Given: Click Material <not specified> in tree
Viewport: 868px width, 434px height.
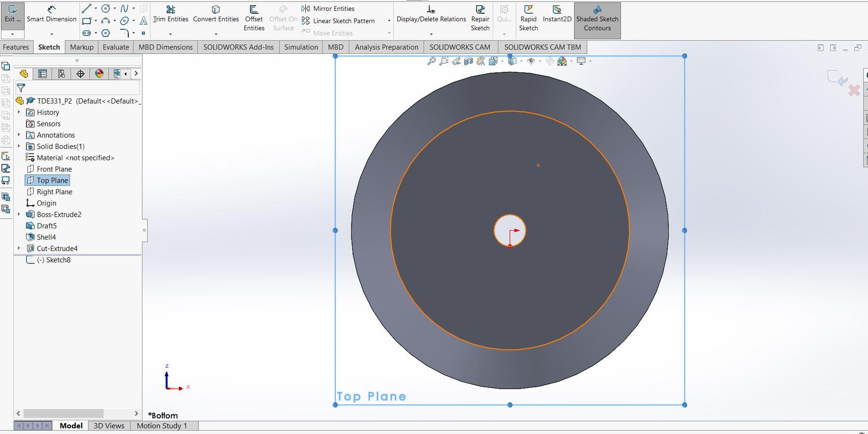Looking at the screenshot, I should click(x=70, y=157).
